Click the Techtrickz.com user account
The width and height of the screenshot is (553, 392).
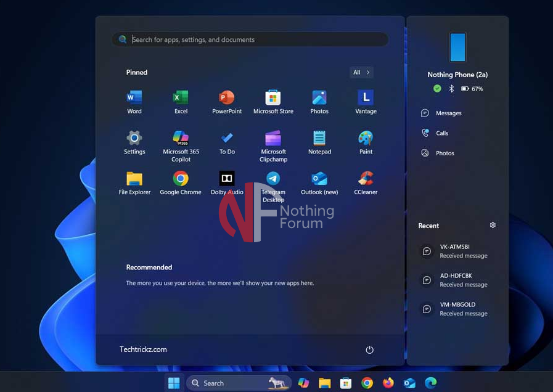143,349
